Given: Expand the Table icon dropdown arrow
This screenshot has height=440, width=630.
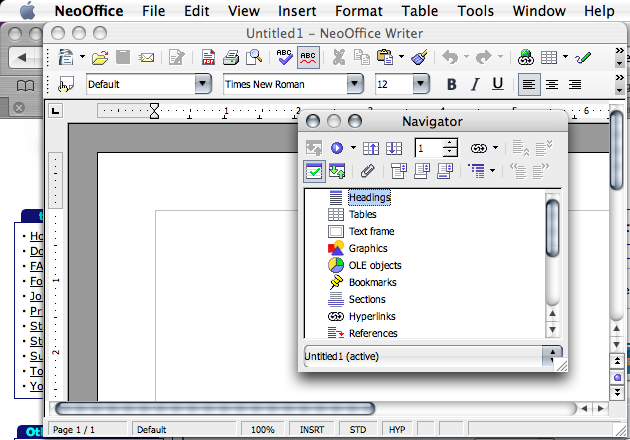Looking at the screenshot, I should click(565, 57).
